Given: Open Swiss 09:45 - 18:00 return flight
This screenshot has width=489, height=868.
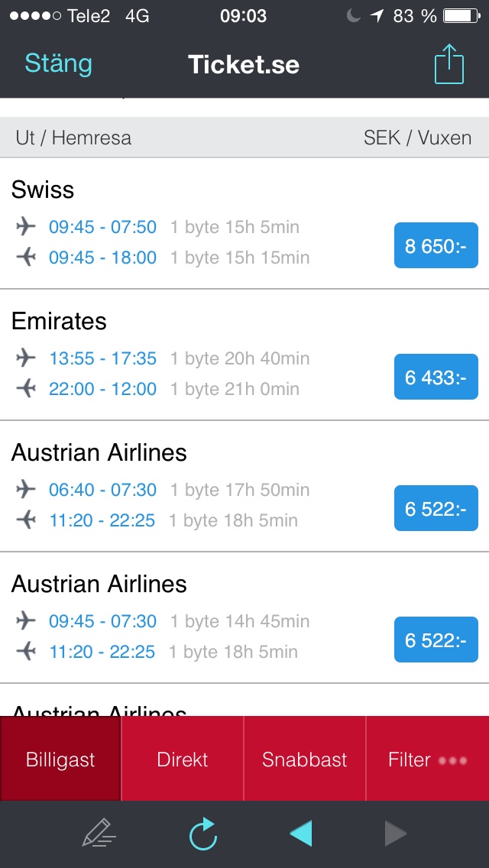Looking at the screenshot, I should [102, 257].
